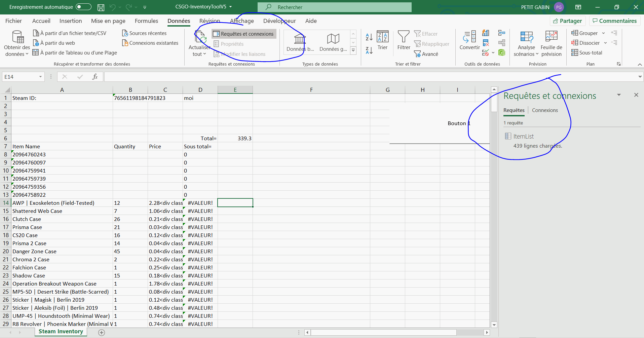644x338 pixels.
Task: Click in the Rechercher search box
Action: (335, 7)
